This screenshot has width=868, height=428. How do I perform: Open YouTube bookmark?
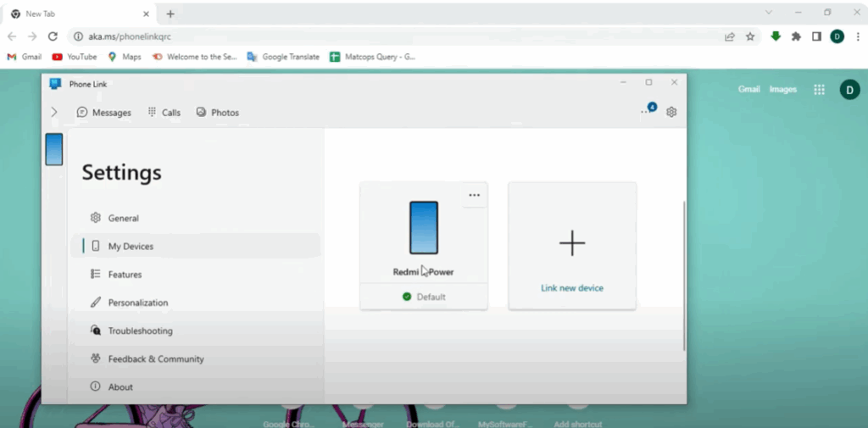(x=75, y=57)
